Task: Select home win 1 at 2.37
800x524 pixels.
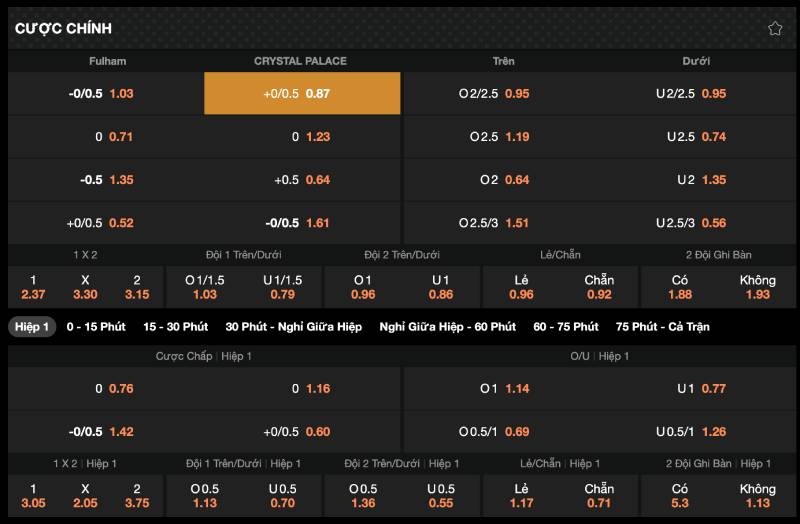Action: [33, 287]
